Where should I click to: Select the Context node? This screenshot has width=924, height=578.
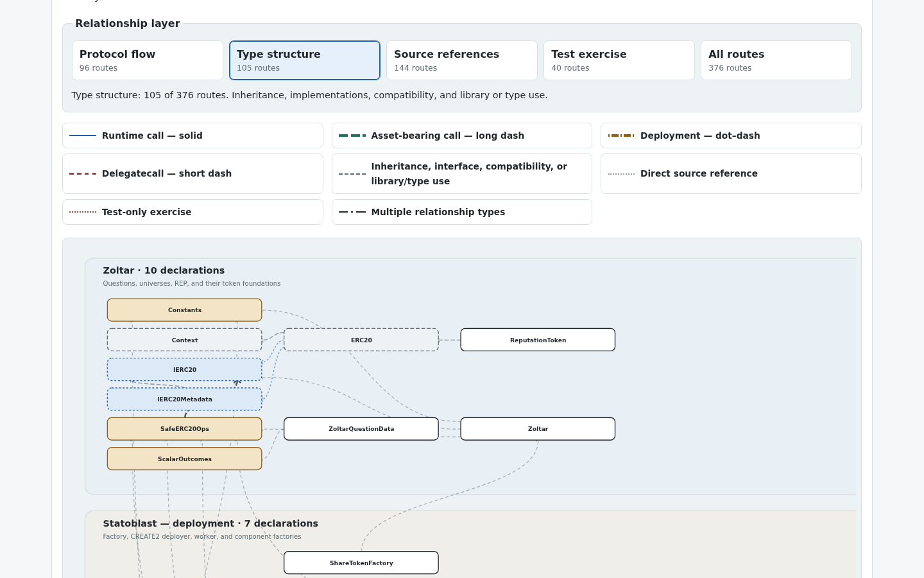pos(185,340)
